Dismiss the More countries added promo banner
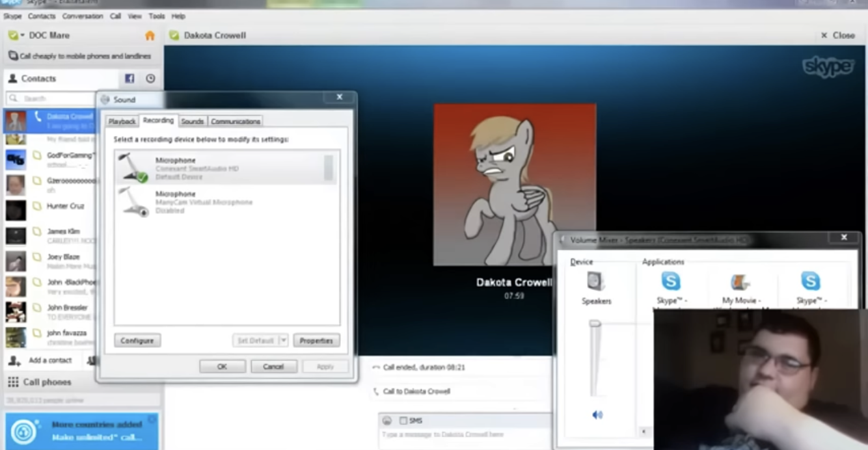Viewport: 868px width, 450px height. pos(152,419)
